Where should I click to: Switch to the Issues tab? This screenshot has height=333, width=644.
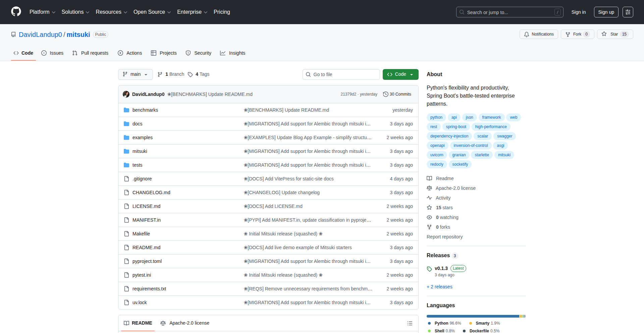point(52,53)
